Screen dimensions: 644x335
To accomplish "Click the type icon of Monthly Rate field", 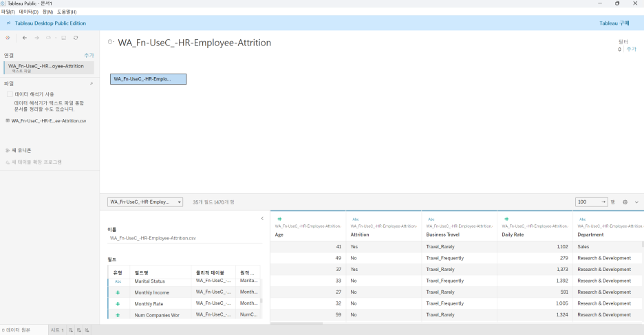I will click(118, 304).
